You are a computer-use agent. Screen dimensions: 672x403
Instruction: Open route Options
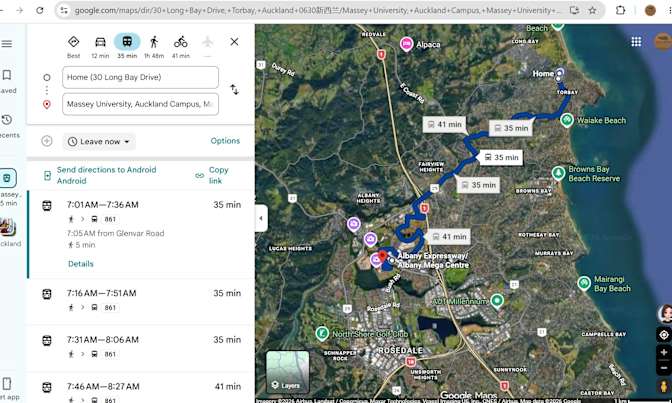click(x=225, y=141)
